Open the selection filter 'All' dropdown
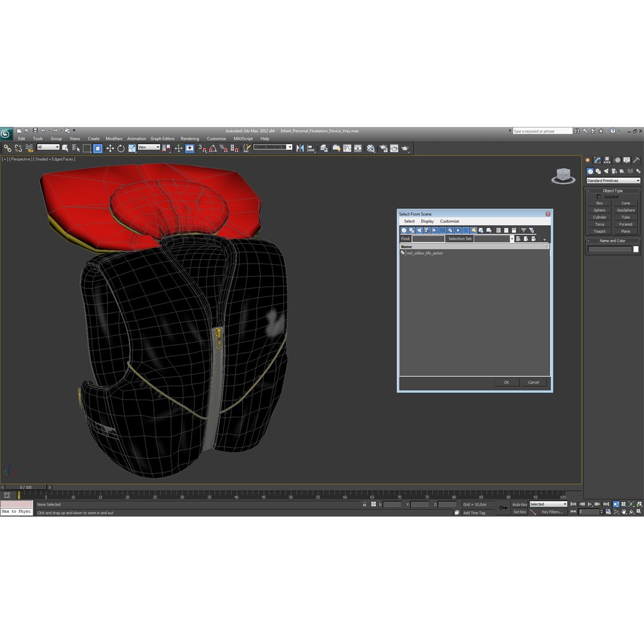644x644 pixels. [48, 147]
